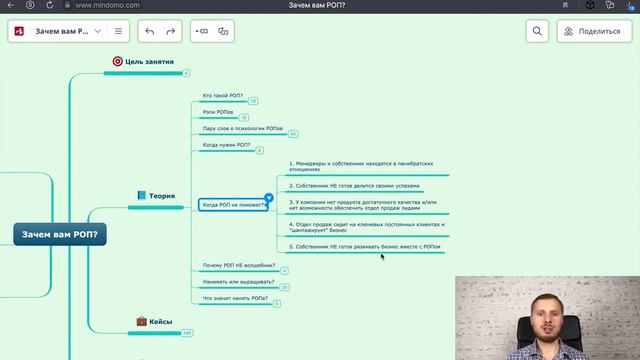Select the Почему РОП НЕ волшебник? subtopic
This screenshot has width=640, height=360.
coord(239,265)
